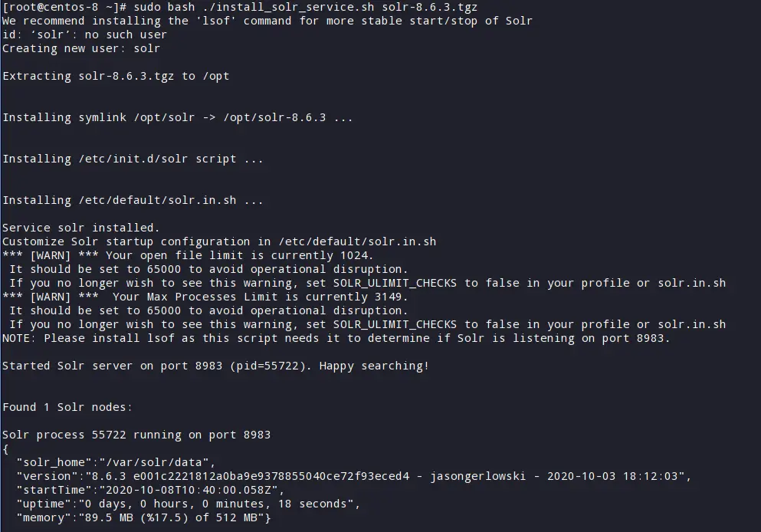Click the 'Service solr installed.' message
Screen dimensions: 761x532
pyautogui.click(x=81, y=228)
